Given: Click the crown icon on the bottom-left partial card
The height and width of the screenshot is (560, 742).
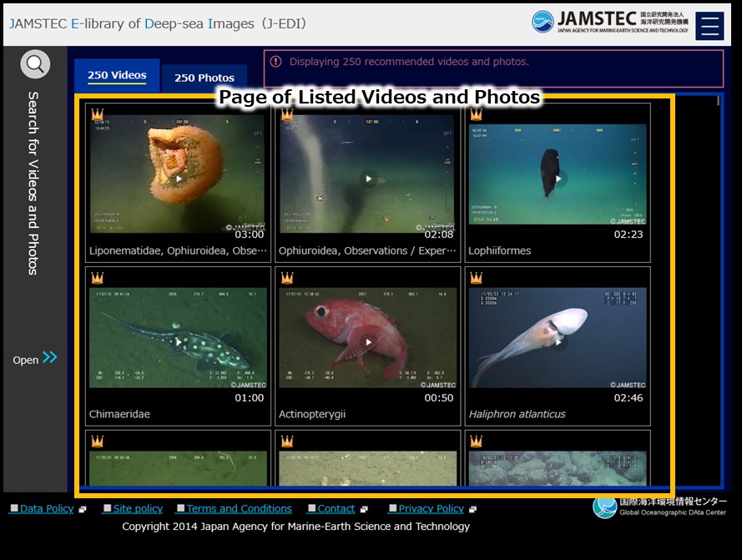Looking at the screenshot, I should (x=98, y=441).
